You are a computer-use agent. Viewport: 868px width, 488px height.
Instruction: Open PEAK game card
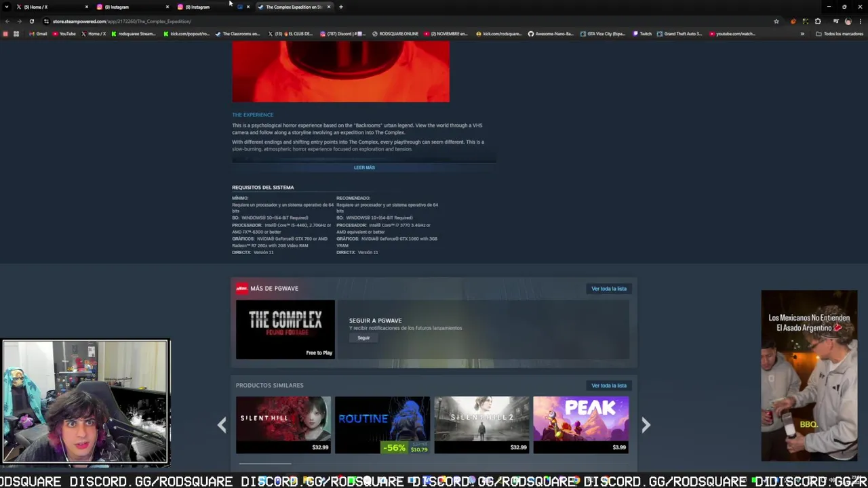pos(580,425)
